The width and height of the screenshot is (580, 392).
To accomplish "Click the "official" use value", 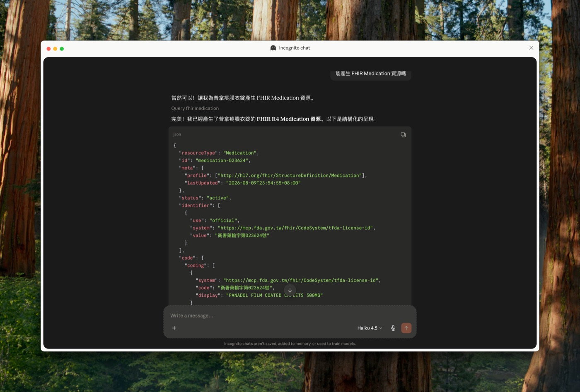I will (223, 221).
